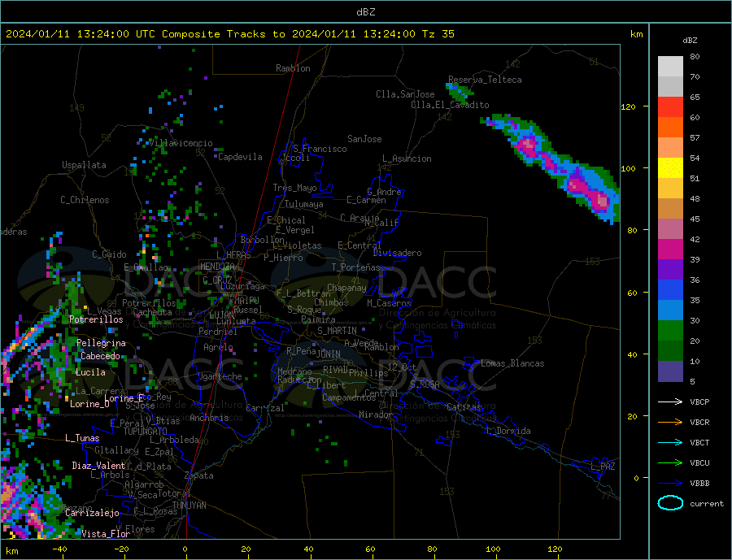Click the 'Zapata' place label
Viewport: 732px width, 560px height.
click(199, 475)
